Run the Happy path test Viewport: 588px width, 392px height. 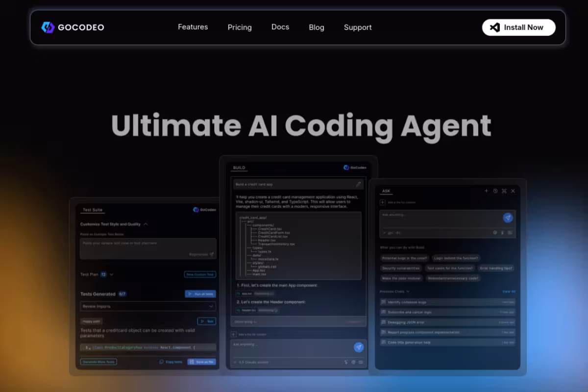click(x=207, y=321)
